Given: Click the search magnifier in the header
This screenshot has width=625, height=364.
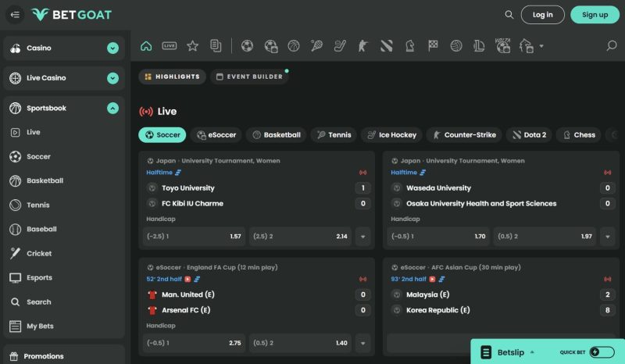Looking at the screenshot, I should [x=509, y=15].
